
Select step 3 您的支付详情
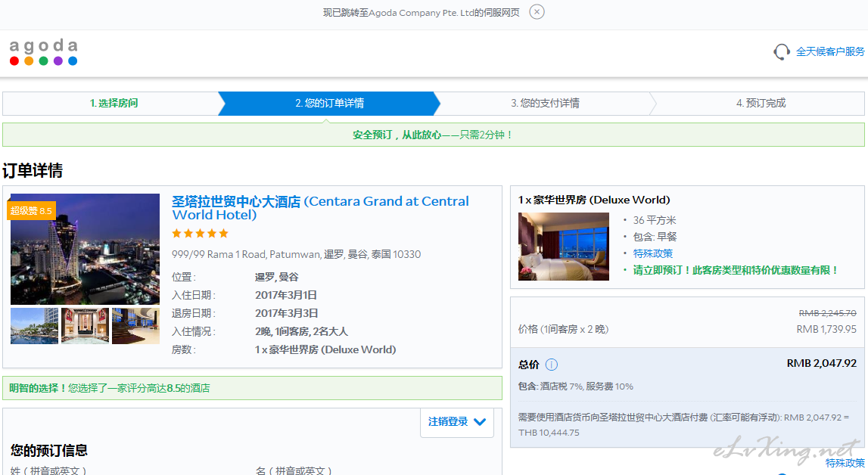(x=545, y=104)
